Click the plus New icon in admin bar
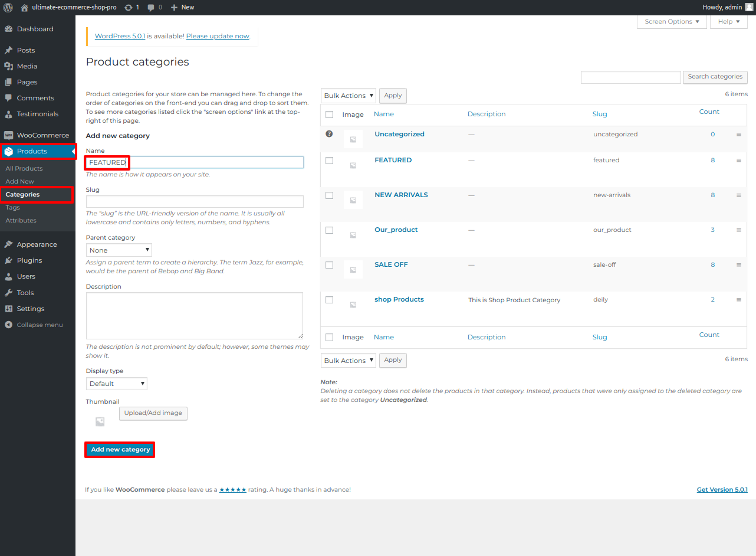This screenshot has height=556, width=756. [x=174, y=7]
